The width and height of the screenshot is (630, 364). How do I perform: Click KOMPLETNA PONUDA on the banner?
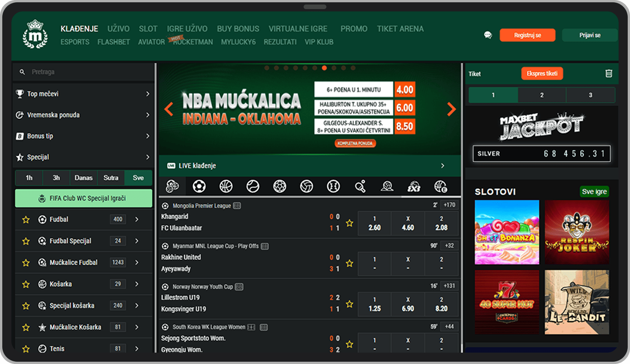pyautogui.click(x=355, y=143)
